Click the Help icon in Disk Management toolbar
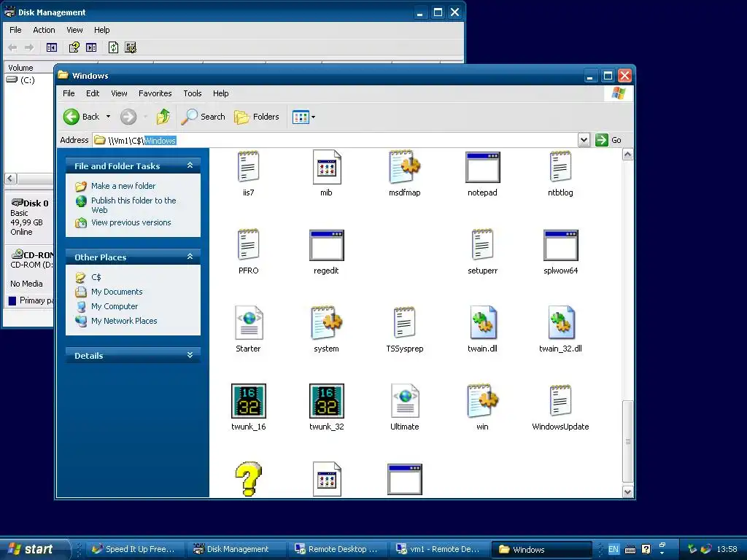Image resolution: width=747 pixels, height=560 pixels. [74, 47]
